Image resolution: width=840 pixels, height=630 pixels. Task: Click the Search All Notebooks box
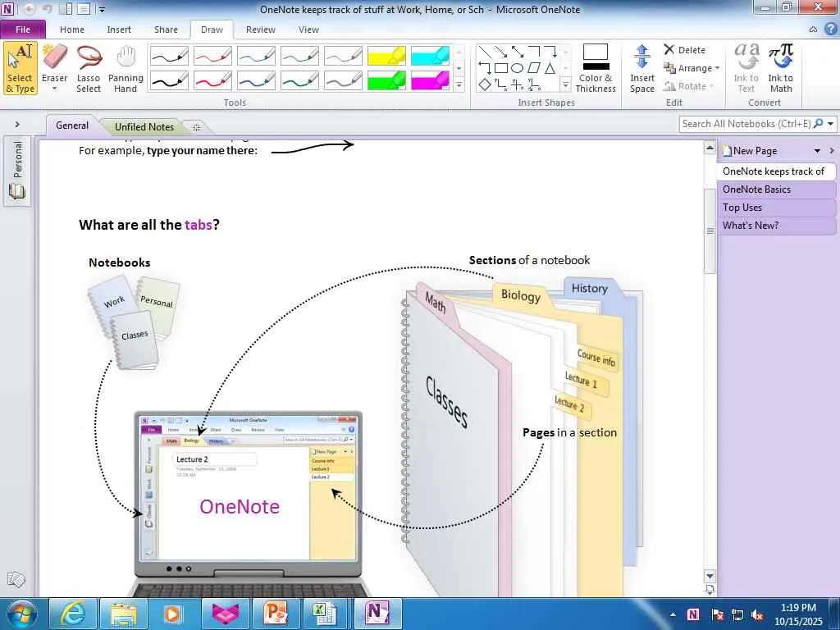(746, 124)
